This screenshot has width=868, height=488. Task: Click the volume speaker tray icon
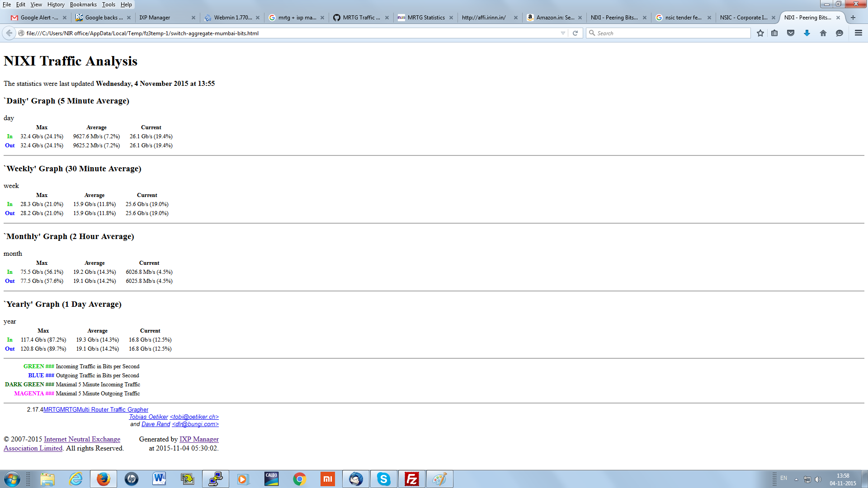tap(818, 479)
